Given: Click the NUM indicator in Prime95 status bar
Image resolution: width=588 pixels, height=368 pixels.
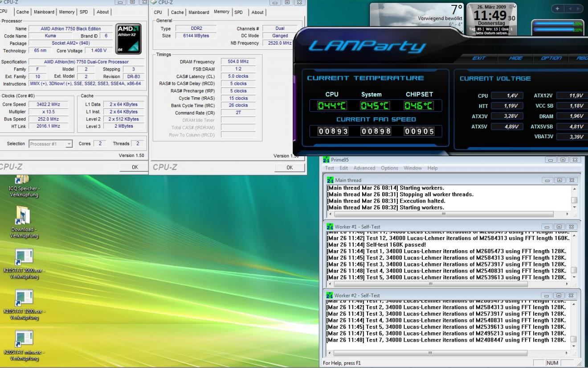Looking at the screenshot, I should click(552, 363).
